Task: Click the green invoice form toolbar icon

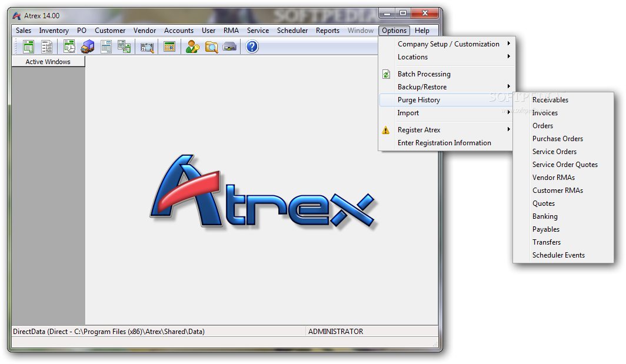Action: pos(28,46)
